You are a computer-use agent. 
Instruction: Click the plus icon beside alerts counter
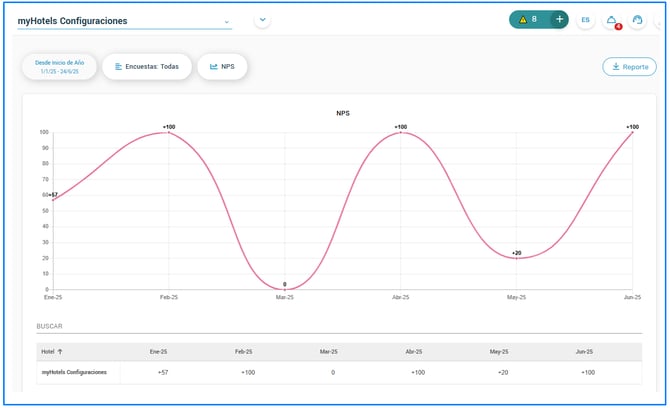(x=559, y=19)
